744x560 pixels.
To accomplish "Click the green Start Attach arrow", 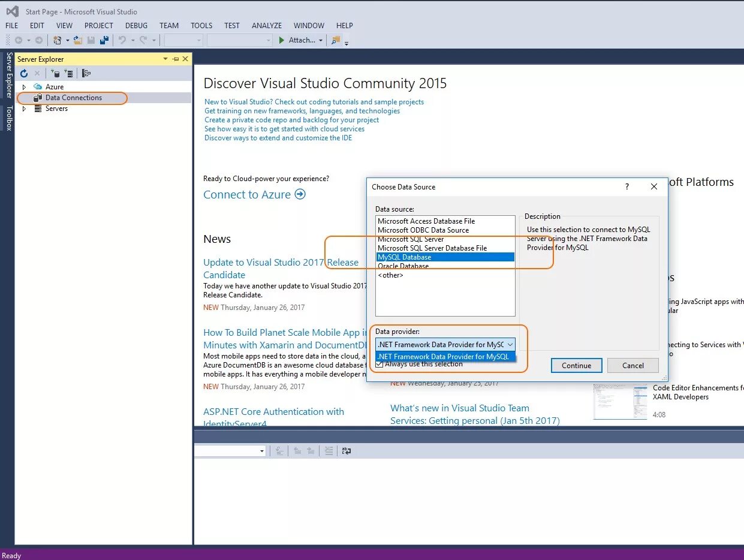I will [282, 40].
